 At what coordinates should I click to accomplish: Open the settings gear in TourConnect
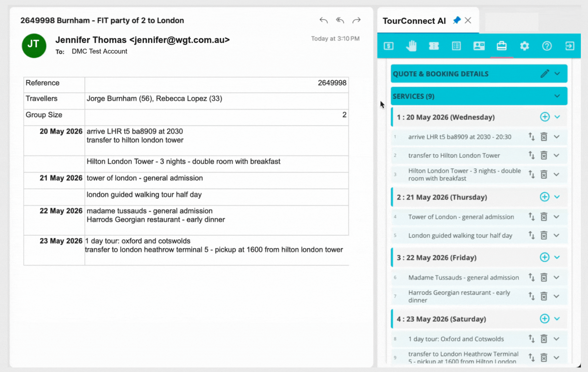[524, 46]
